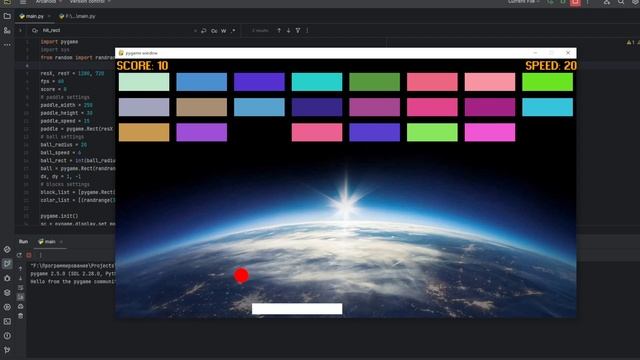
Task: Close the 'main' Run tab
Action: (x=61, y=242)
